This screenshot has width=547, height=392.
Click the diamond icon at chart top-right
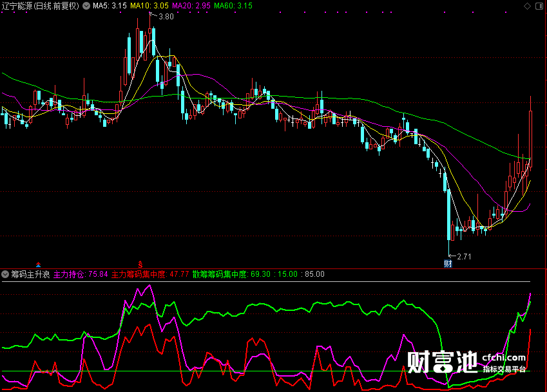(x=528, y=6)
